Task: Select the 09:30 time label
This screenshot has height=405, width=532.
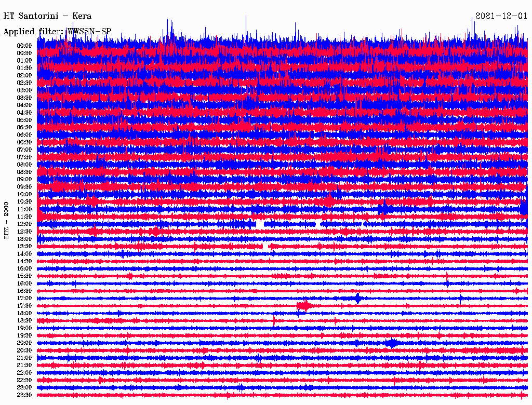Action: (x=24, y=187)
